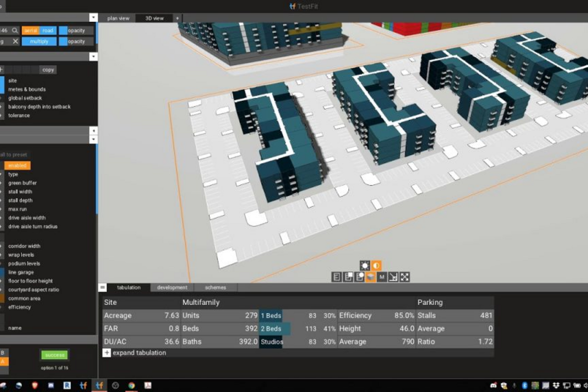Click the TestFit logo in the title bar
The image size is (588, 392).
pyautogui.click(x=294, y=6)
